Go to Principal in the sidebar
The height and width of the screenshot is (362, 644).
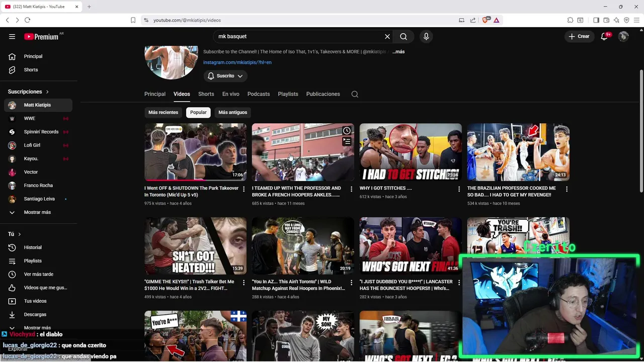38,56
